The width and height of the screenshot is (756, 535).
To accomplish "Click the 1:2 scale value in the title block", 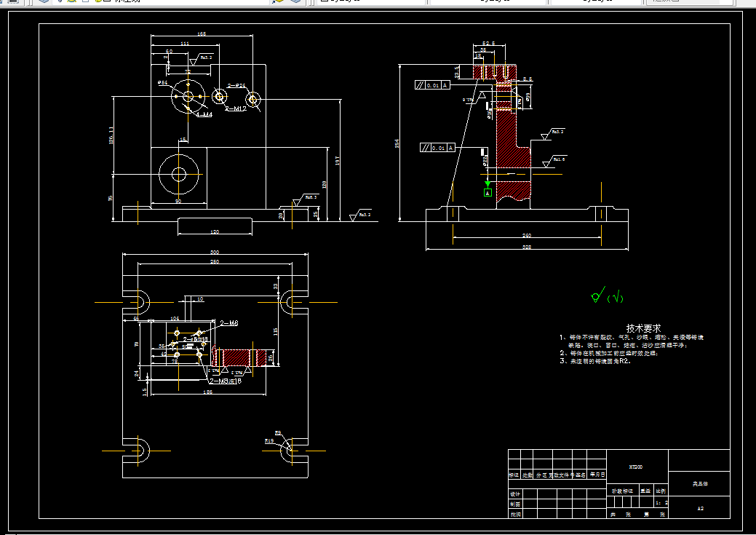I will (x=661, y=503).
